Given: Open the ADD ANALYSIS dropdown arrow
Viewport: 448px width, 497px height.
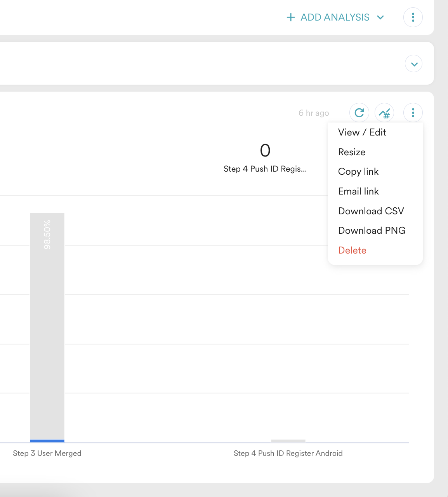Looking at the screenshot, I should 380,17.
